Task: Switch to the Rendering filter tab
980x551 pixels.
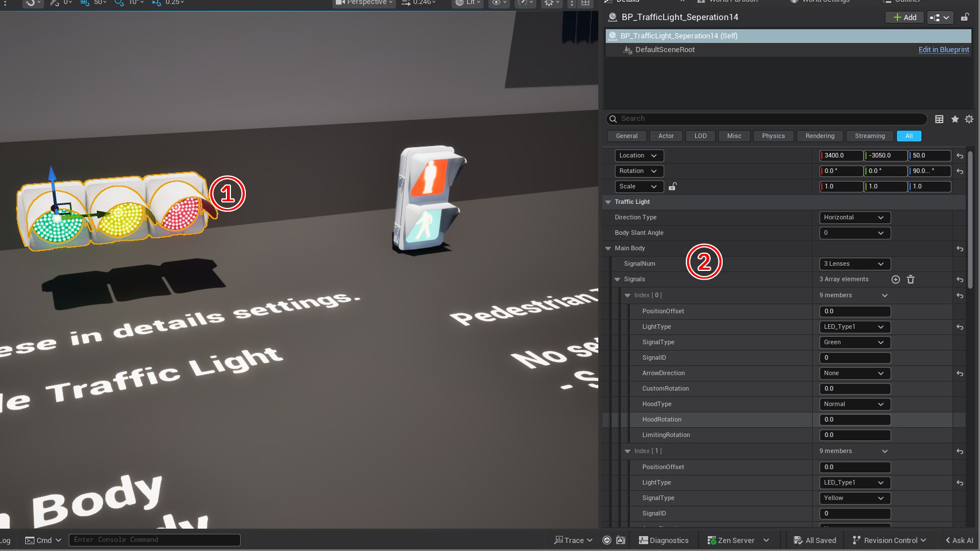Action: point(820,136)
